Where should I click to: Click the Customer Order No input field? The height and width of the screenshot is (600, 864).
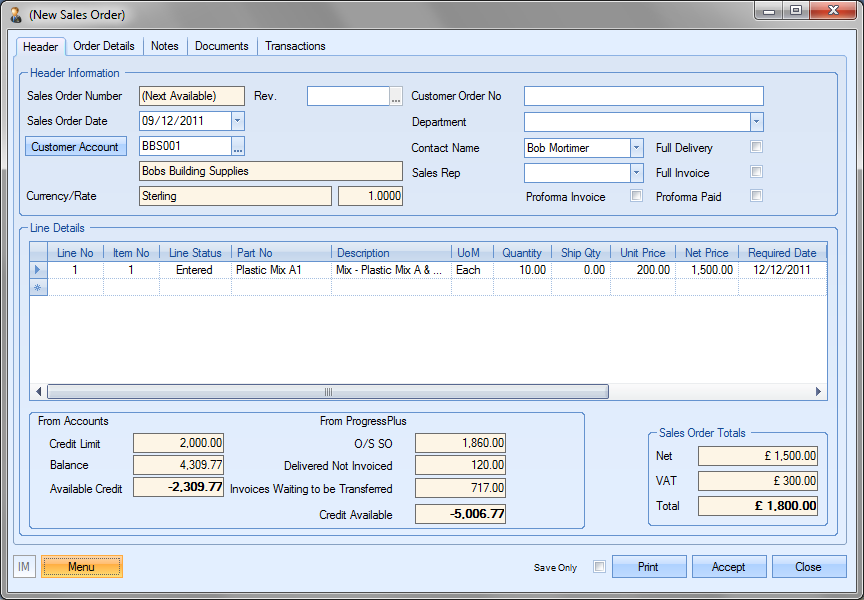click(643, 96)
